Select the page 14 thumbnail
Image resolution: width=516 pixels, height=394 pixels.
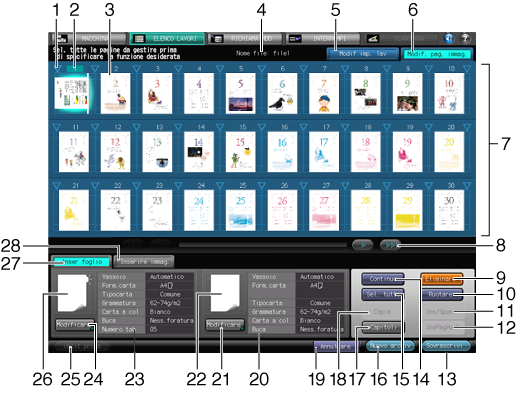[x=199, y=152]
